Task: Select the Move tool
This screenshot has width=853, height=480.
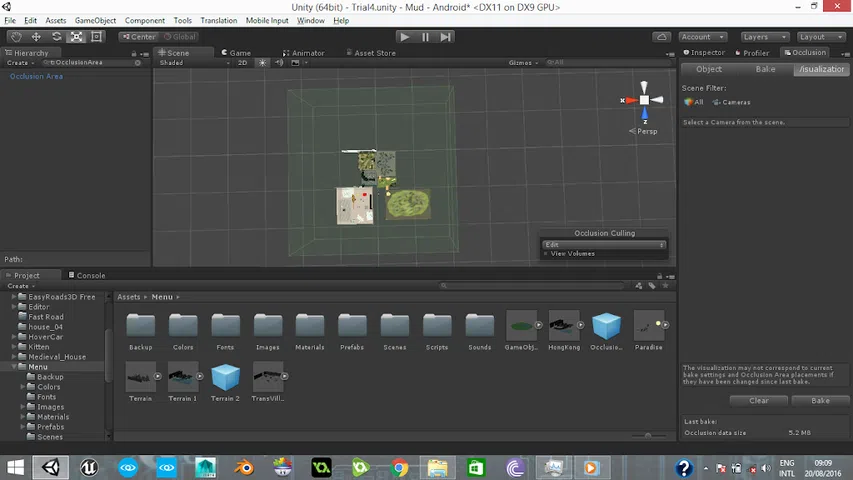Action: [36, 37]
